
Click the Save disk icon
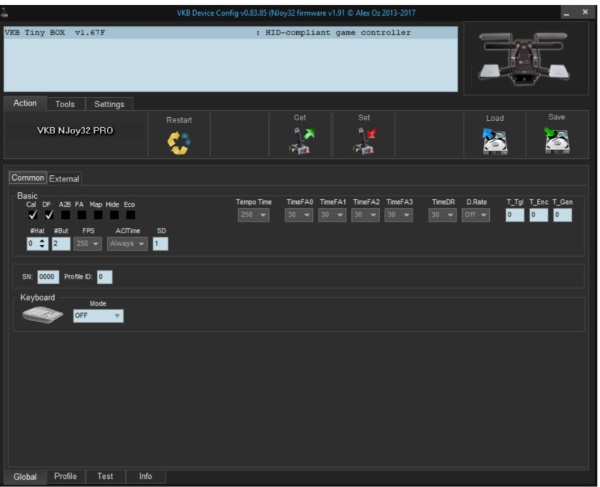pyautogui.click(x=557, y=140)
